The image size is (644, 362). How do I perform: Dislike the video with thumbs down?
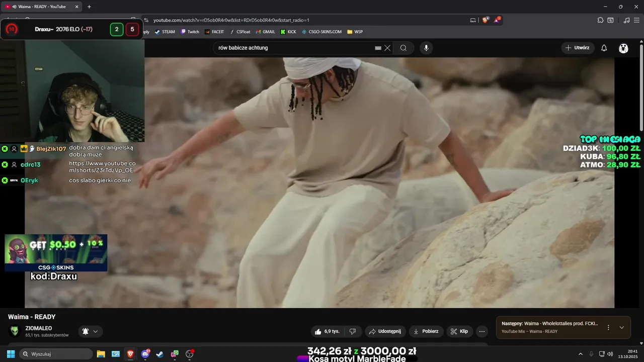tap(353, 331)
